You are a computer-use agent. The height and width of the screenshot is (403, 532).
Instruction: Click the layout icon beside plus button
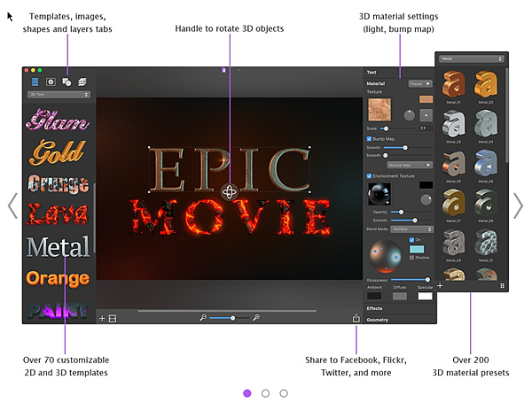(x=113, y=318)
